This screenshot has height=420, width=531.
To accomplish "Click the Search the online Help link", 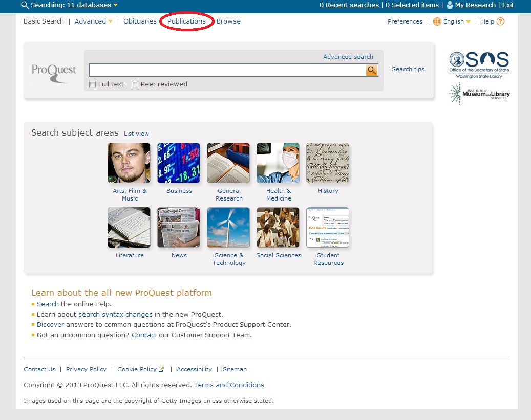I will [48, 304].
